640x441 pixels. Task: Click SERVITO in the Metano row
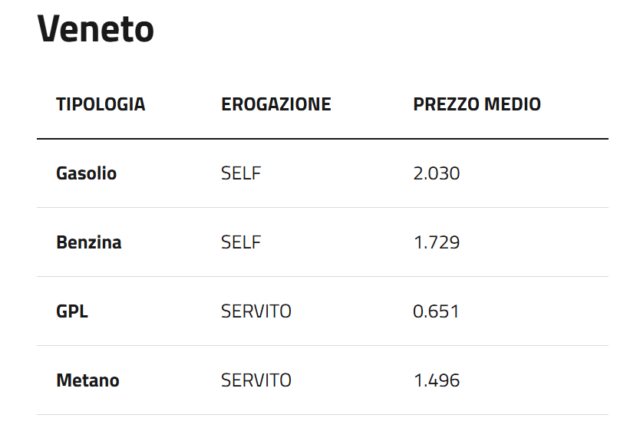(x=256, y=380)
